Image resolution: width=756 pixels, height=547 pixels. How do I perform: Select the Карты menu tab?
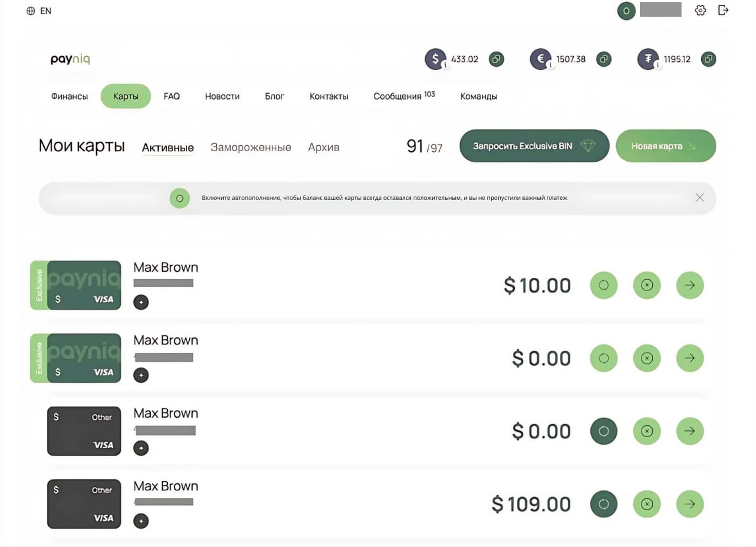click(126, 96)
